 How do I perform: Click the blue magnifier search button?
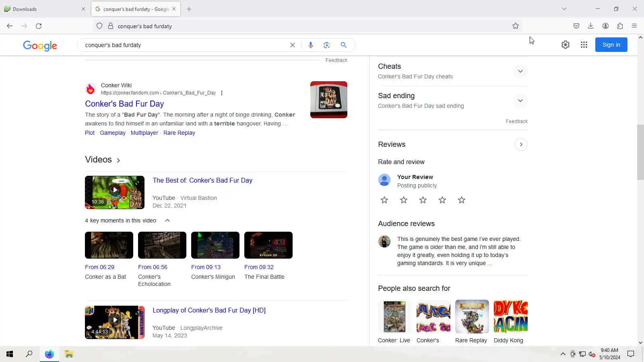343,45
